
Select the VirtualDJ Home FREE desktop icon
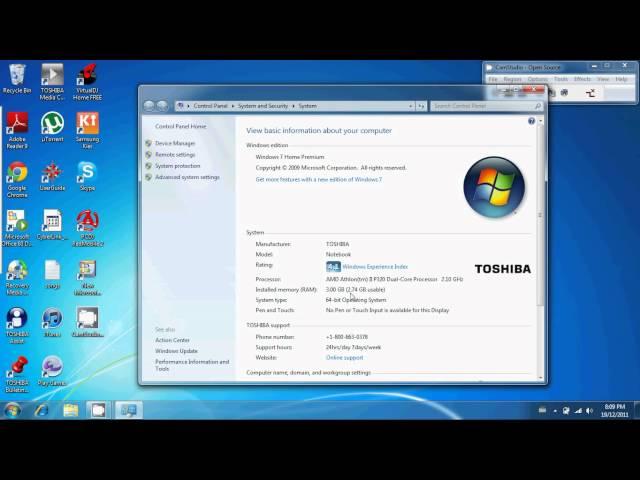[87, 82]
